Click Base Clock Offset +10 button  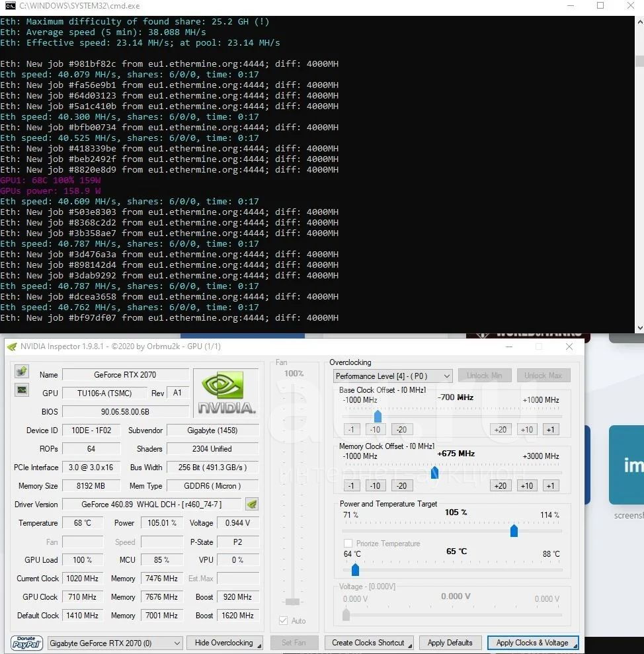click(x=527, y=430)
